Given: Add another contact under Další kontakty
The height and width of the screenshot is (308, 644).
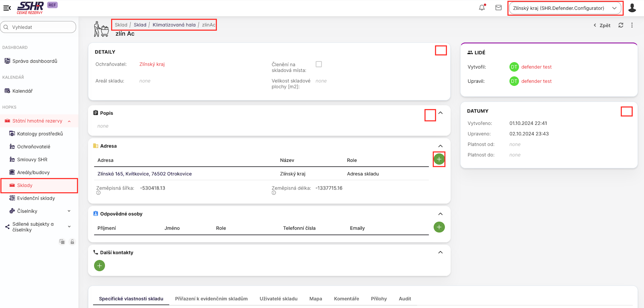Looking at the screenshot, I should [x=99, y=266].
